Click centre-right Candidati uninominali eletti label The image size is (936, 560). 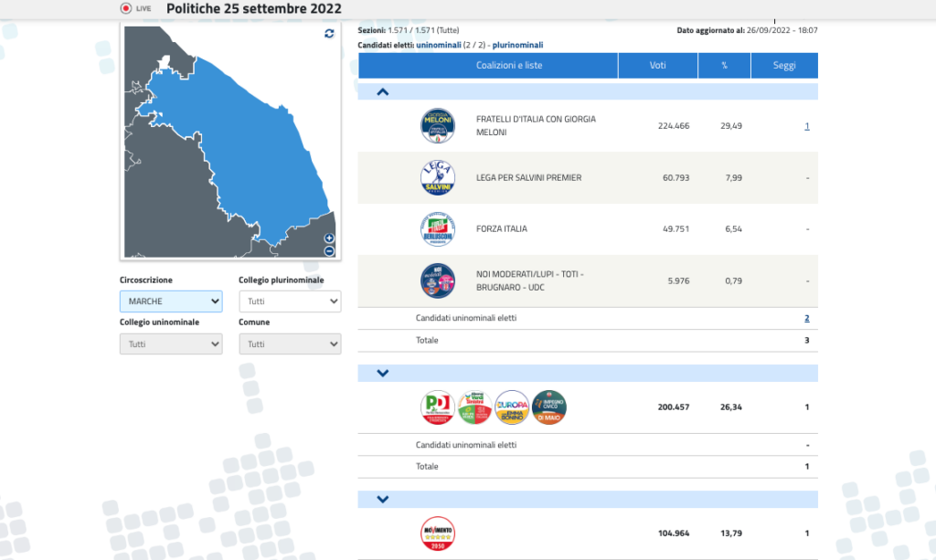point(466,318)
